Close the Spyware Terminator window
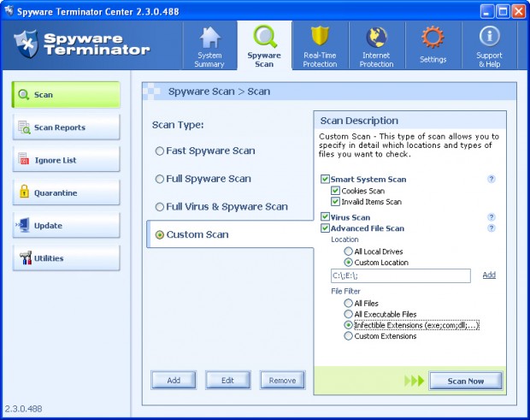 click(x=518, y=11)
